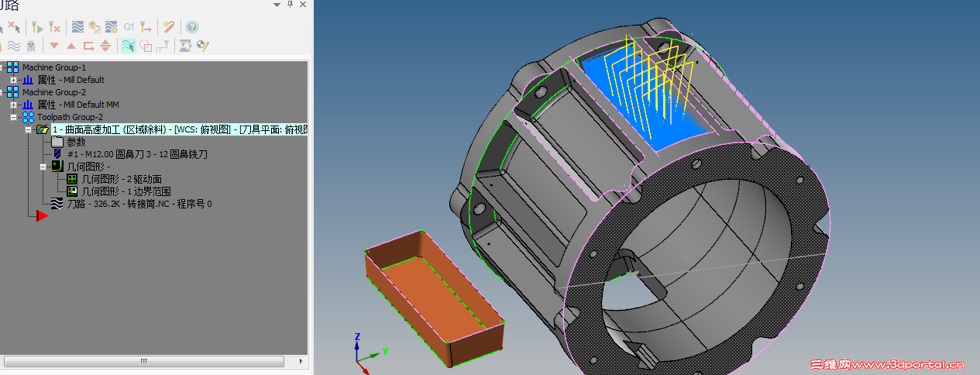This screenshot has width=980, height=375.
Task: Click the high feed tool-arrow icon
Action: [146, 26]
